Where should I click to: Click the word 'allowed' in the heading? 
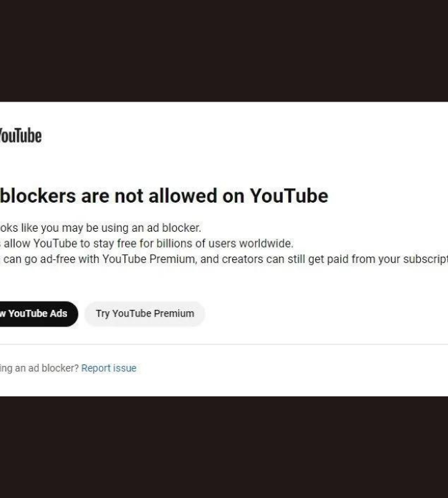[x=183, y=196]
